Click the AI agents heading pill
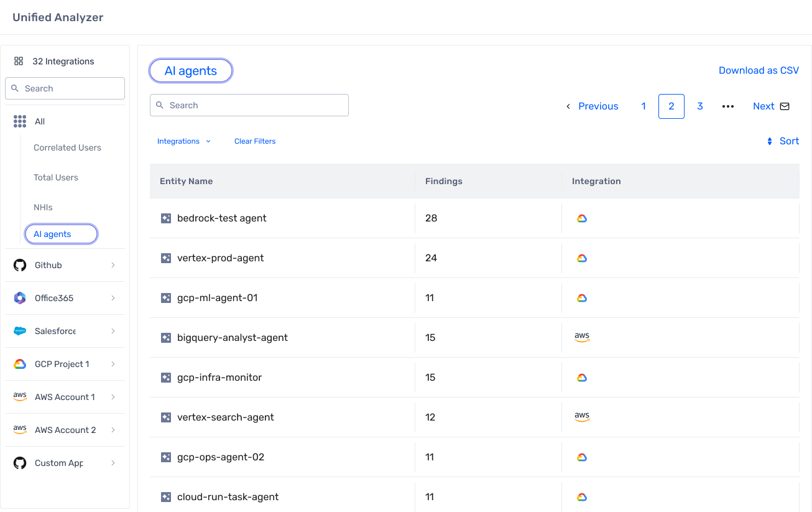Screen dimensions: 812x512 click(191, 71)
